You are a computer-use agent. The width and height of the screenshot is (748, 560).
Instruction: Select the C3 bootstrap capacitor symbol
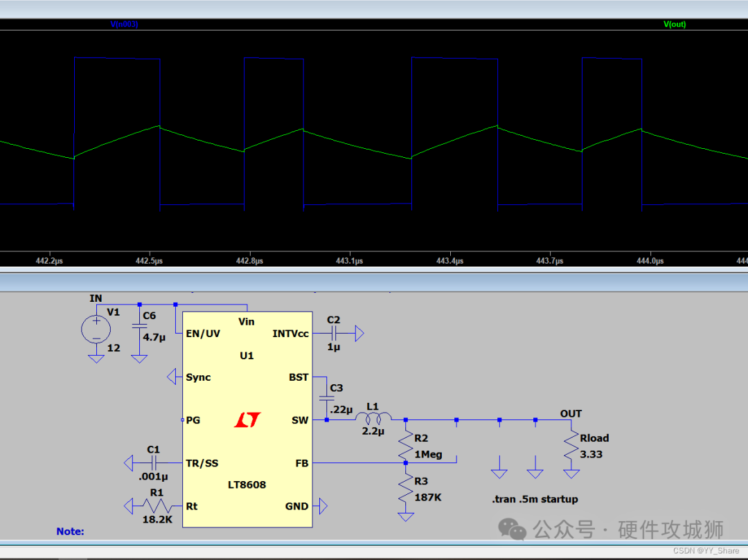(327, 397)
